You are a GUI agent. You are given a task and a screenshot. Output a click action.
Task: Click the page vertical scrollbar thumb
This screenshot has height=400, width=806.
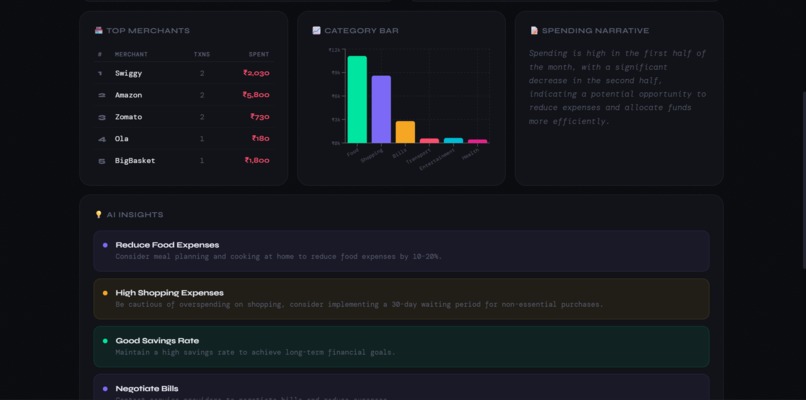tap(803, 180)
